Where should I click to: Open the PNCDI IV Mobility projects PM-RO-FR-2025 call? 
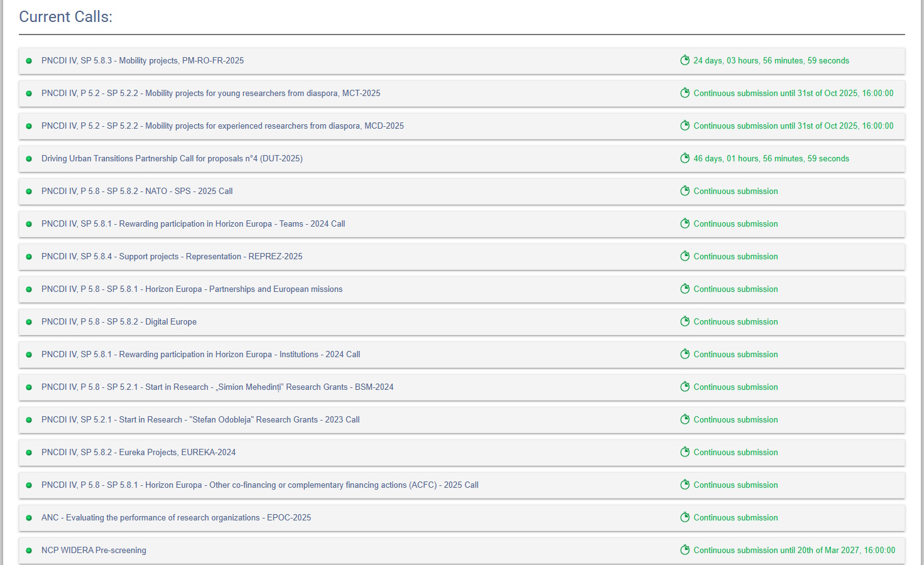[x=143, y=61]
